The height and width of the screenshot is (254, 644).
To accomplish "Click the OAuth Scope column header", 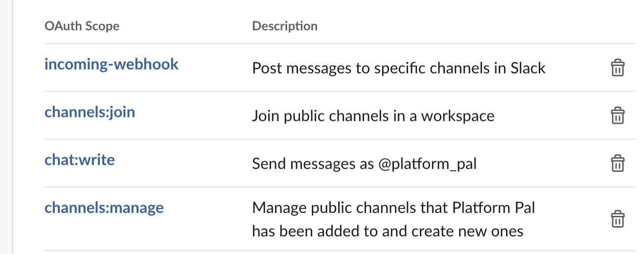I will 82,26.
